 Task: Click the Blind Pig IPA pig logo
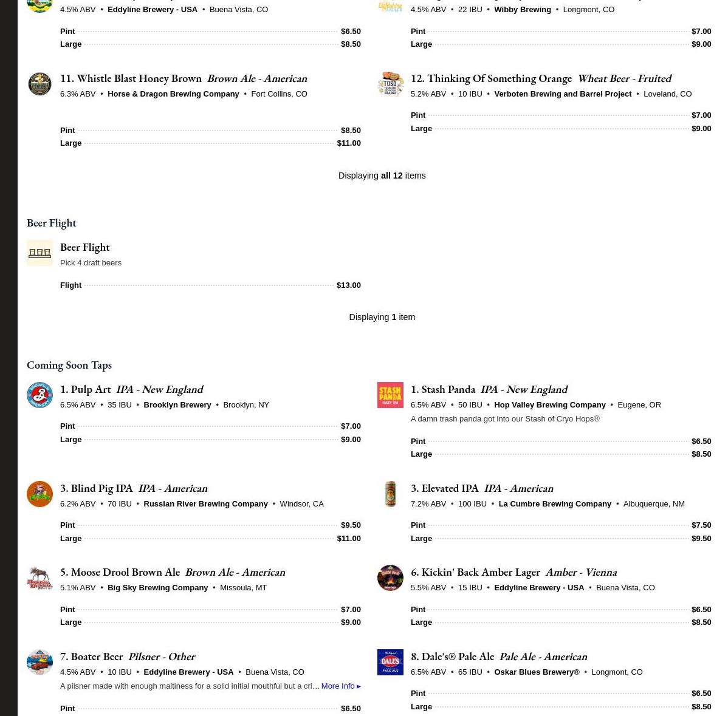click(x=39, y=494)
